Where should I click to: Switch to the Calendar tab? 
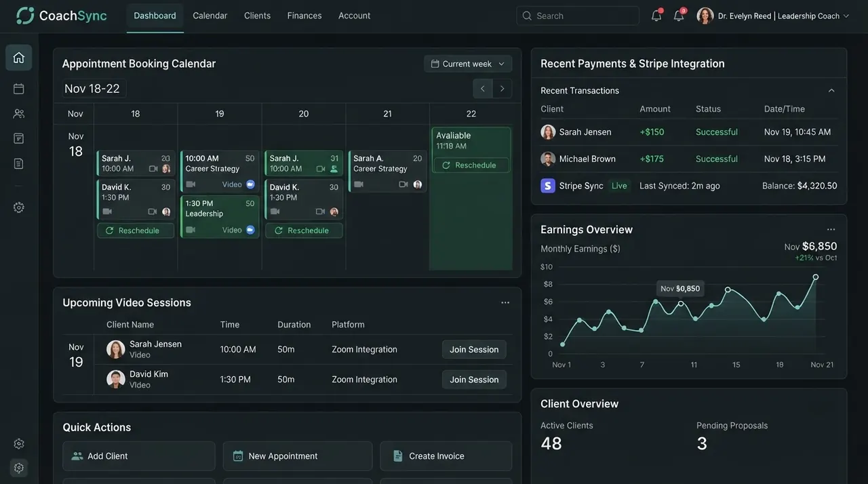pos(210,16)
